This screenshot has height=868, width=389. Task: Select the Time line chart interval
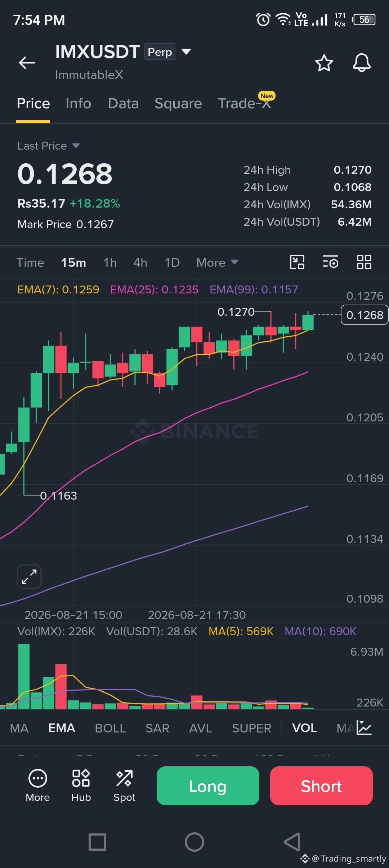30,262
